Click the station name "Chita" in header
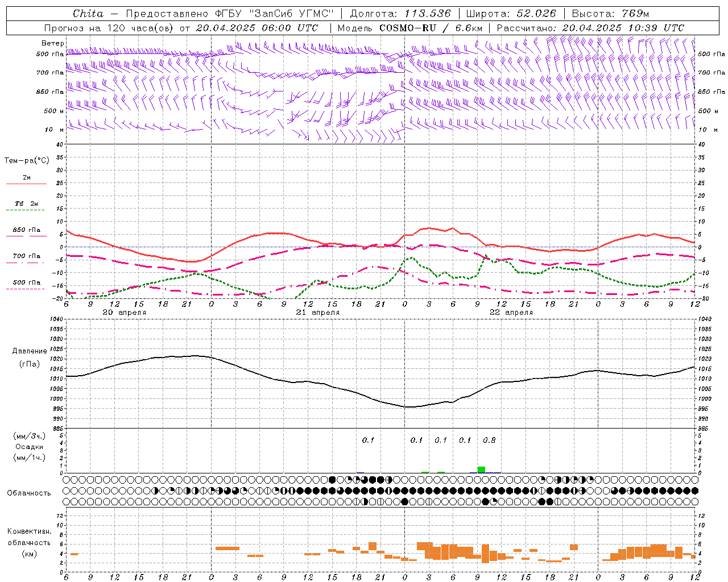 [88, 14]
